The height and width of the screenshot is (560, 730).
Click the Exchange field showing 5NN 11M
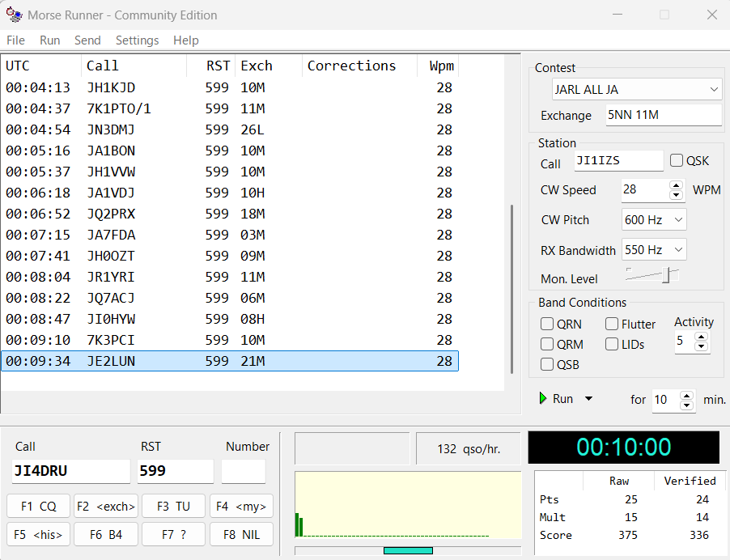point(664,115)
